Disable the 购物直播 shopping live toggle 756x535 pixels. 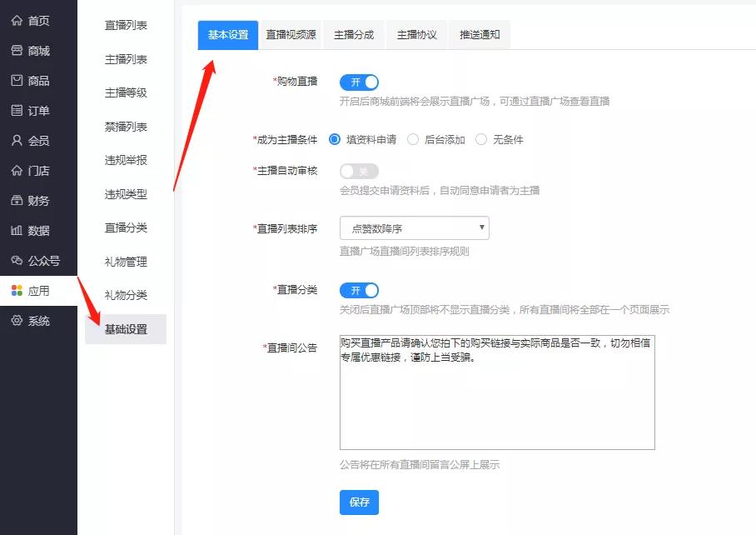pos(358,82)
